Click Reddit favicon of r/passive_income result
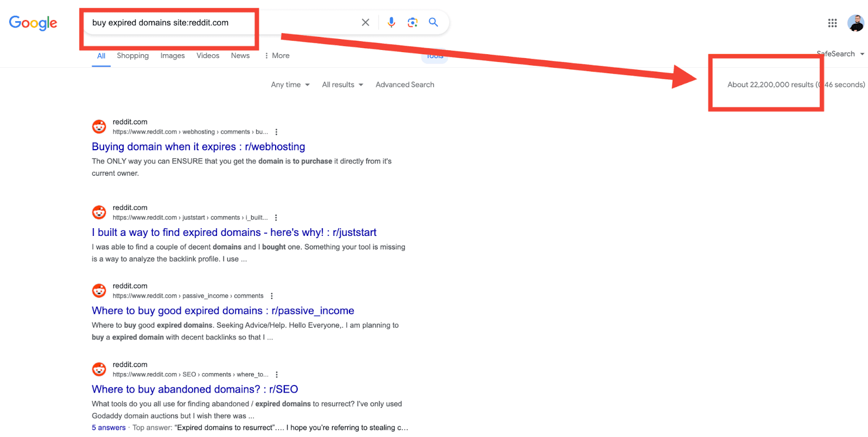Screen dimensions: 868x437 [99, 291]
